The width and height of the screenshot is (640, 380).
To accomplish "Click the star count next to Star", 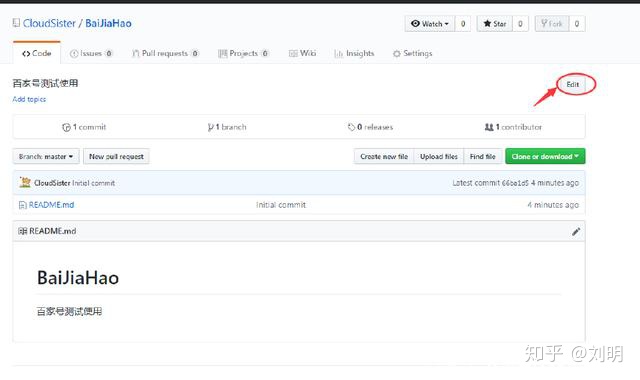I will (520, 24).
